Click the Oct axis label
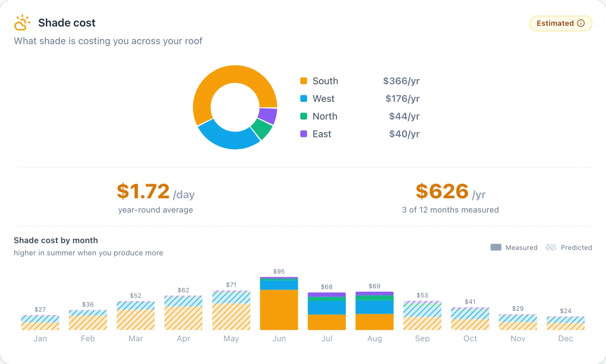The image size is (606, 364). tap(470, 339)
